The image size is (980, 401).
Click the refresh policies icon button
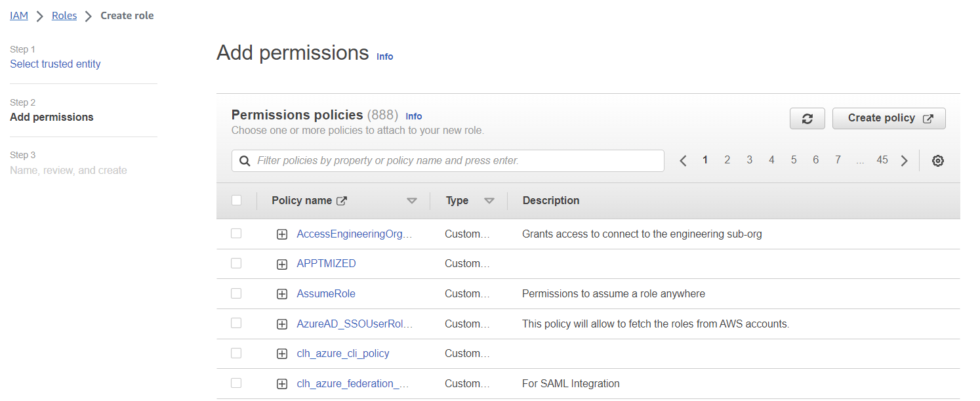coord(807,119)
